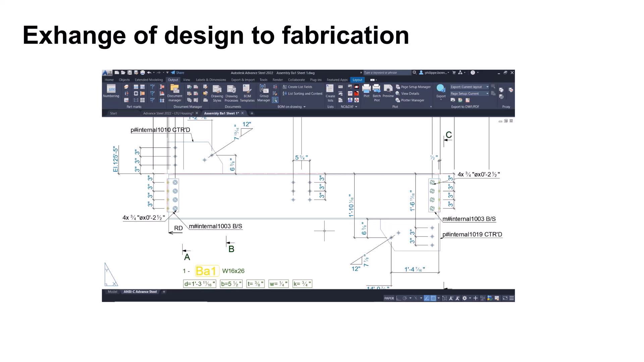Click the BOM Templates icon
Screen dimensions: 644x362
247,89
